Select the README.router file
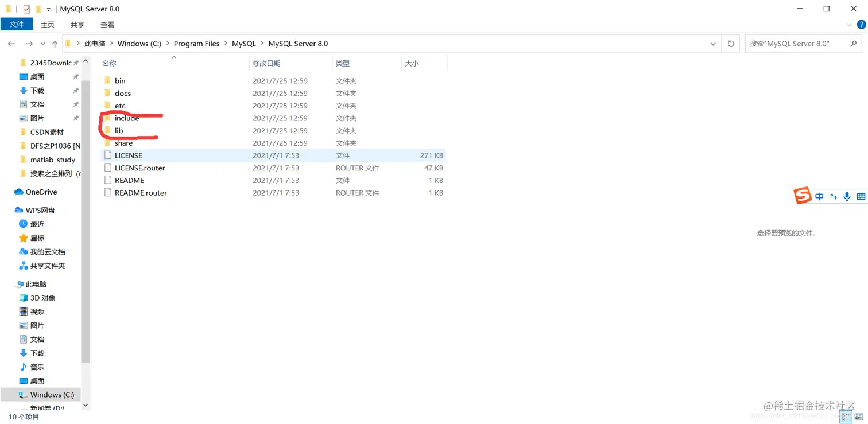This screenshot has width=868, height=424. coord(141,193)
